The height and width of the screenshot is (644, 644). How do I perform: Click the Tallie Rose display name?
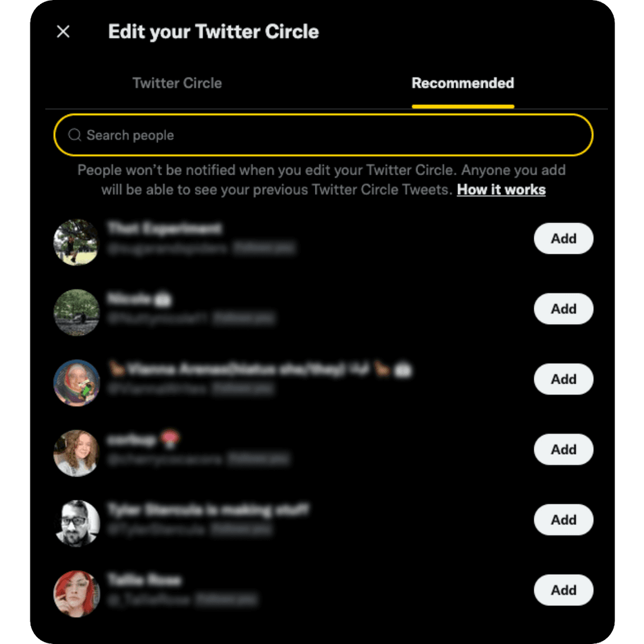click(x=144, y=581)
